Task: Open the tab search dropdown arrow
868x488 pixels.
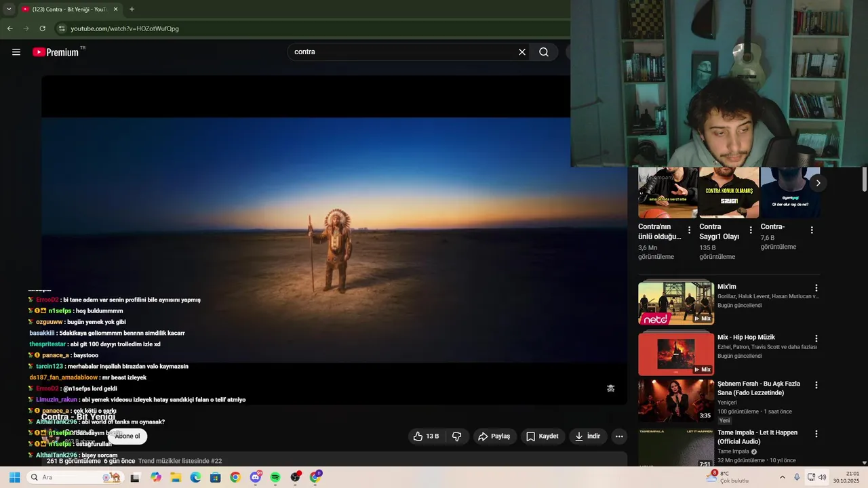Action: coord(9,9)
